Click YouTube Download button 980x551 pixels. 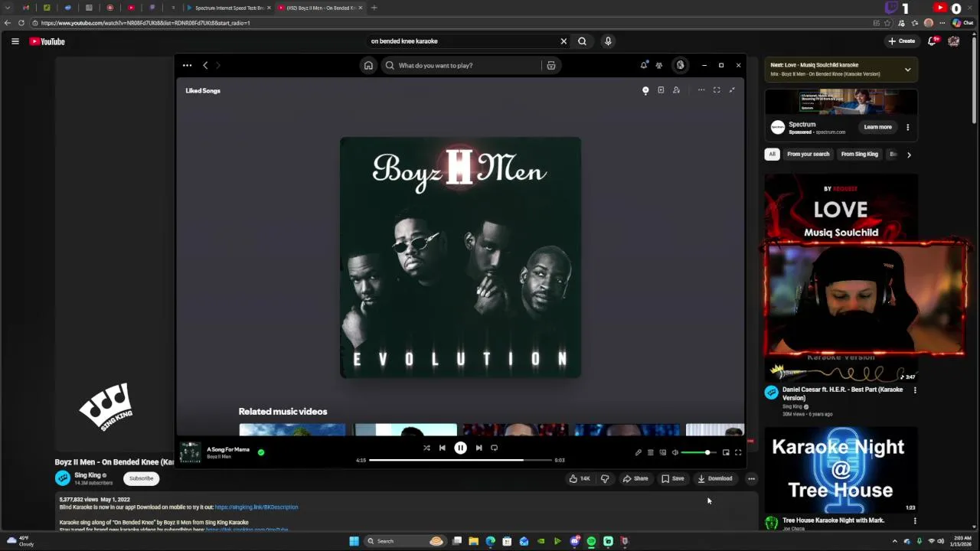715,478
